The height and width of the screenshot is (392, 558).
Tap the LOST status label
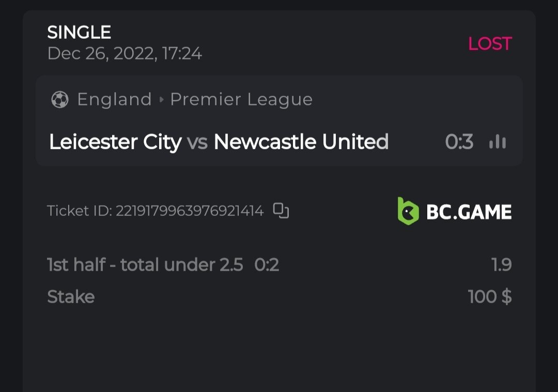click(489, 44)
